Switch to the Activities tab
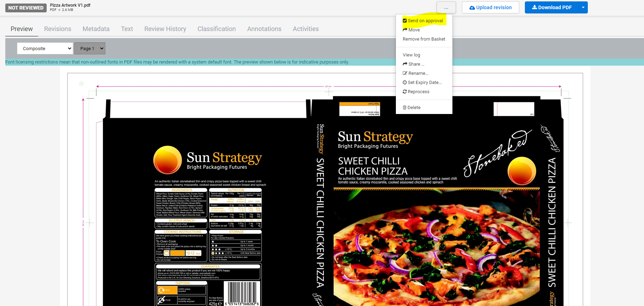Image resolution: width=644 pixels, height=306 pixels. (x=306, y=29)
